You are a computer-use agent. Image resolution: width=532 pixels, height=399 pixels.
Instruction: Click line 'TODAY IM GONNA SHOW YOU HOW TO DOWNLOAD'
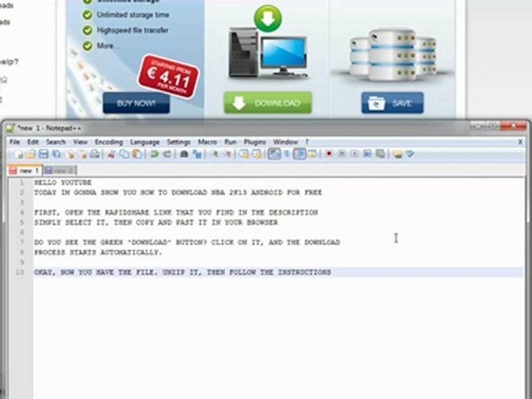[x=178, y=192]
